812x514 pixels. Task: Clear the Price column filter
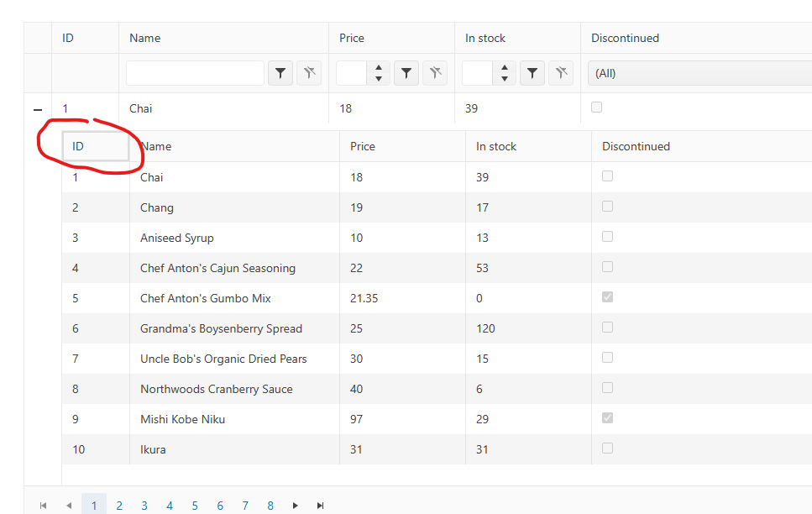[435, 73]
